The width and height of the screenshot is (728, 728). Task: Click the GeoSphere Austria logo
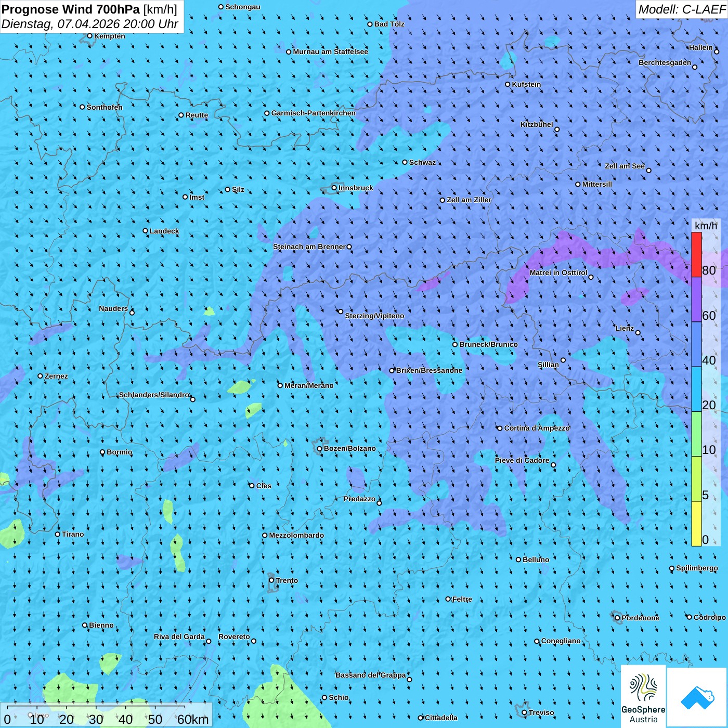click(x=643, y=696)
